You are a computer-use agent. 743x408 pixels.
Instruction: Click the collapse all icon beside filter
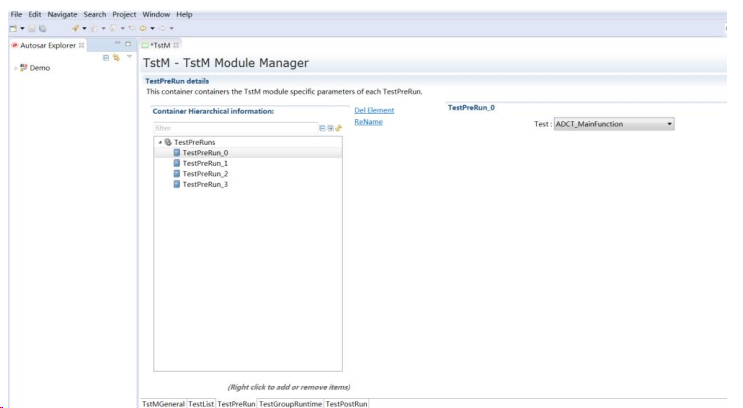(x=322, y=128)
